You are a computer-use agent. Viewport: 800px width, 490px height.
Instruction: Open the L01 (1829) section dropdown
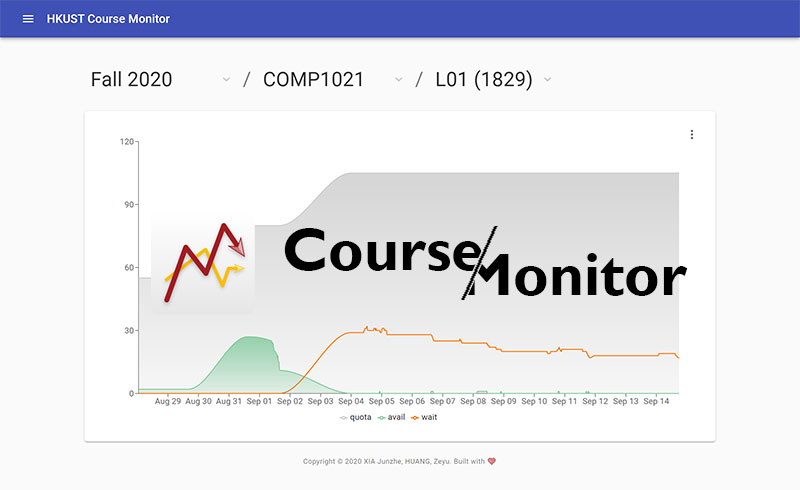pos(493,80)
